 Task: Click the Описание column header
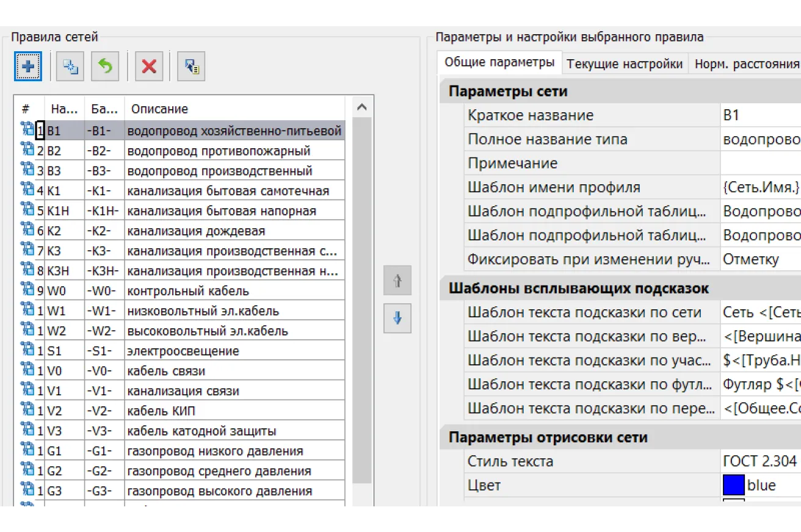[159, 109]
